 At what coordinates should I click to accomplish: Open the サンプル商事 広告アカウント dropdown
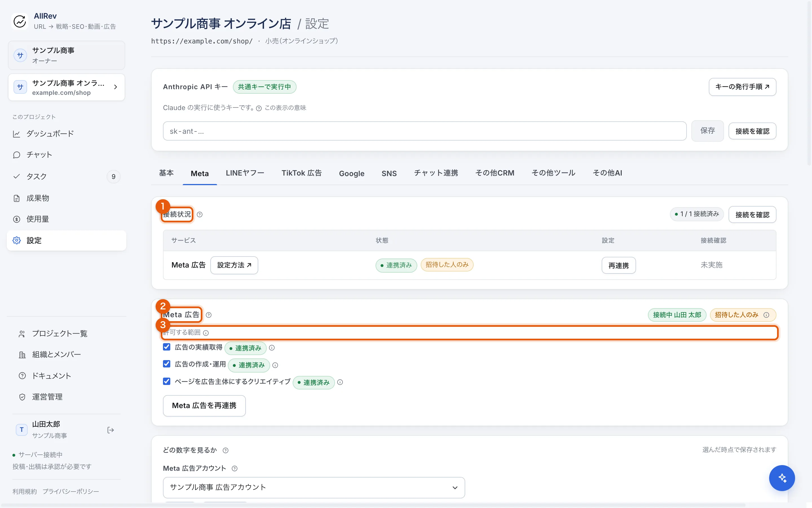click(x=314, y=487)
